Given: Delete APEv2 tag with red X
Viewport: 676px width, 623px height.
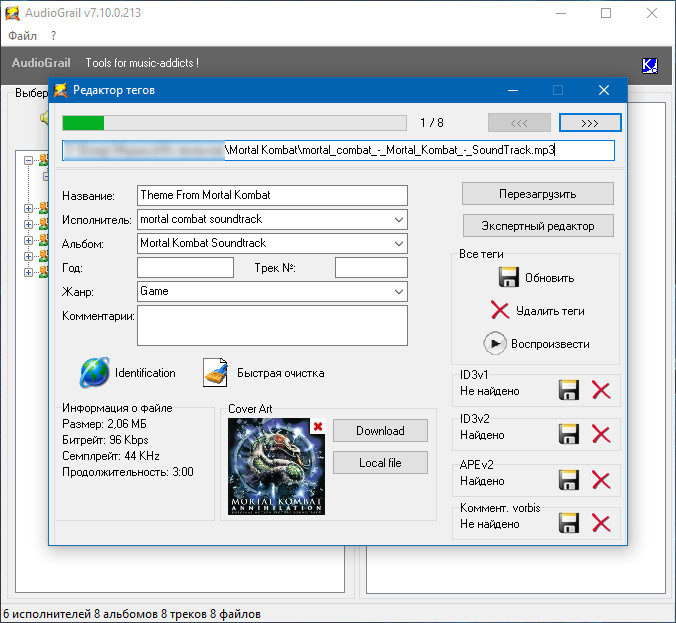Looking at the screenshot, I should [x=601, y=480].
